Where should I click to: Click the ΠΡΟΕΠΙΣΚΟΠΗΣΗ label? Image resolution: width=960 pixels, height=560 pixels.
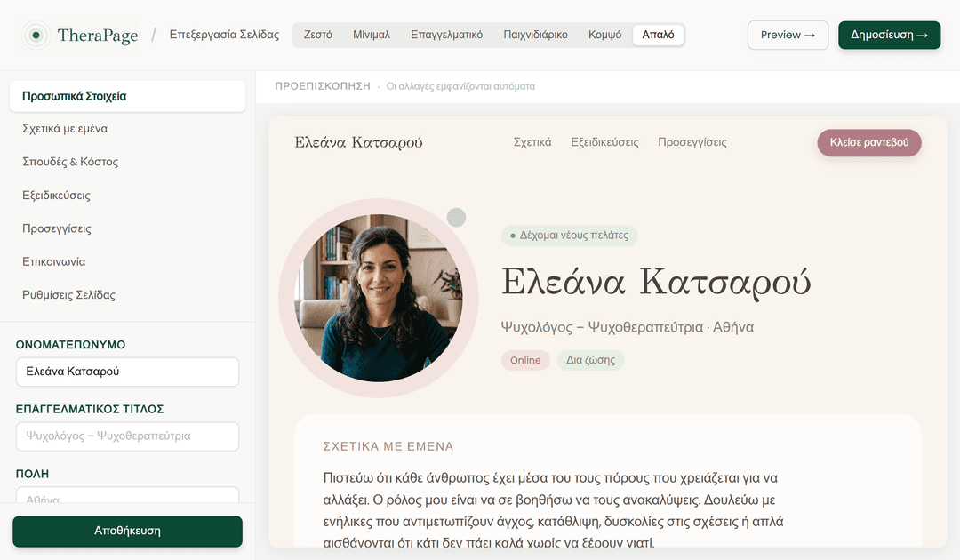(323, 86)
